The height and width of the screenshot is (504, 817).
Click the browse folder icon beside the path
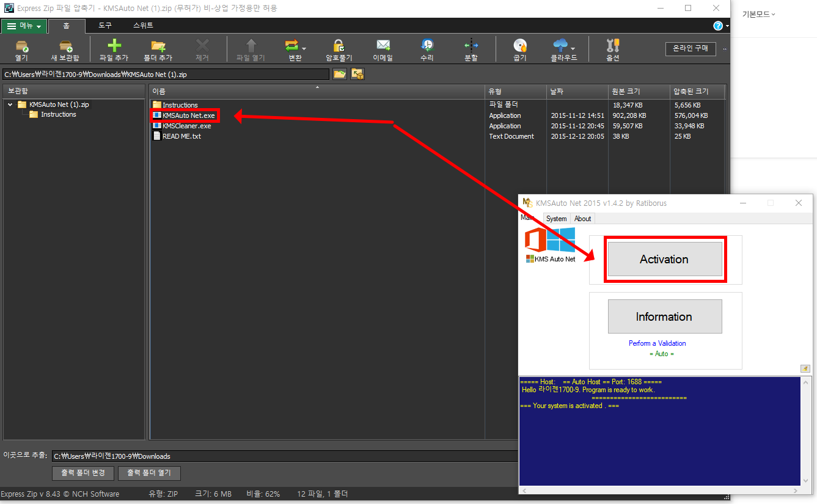(x=339, y=74)
